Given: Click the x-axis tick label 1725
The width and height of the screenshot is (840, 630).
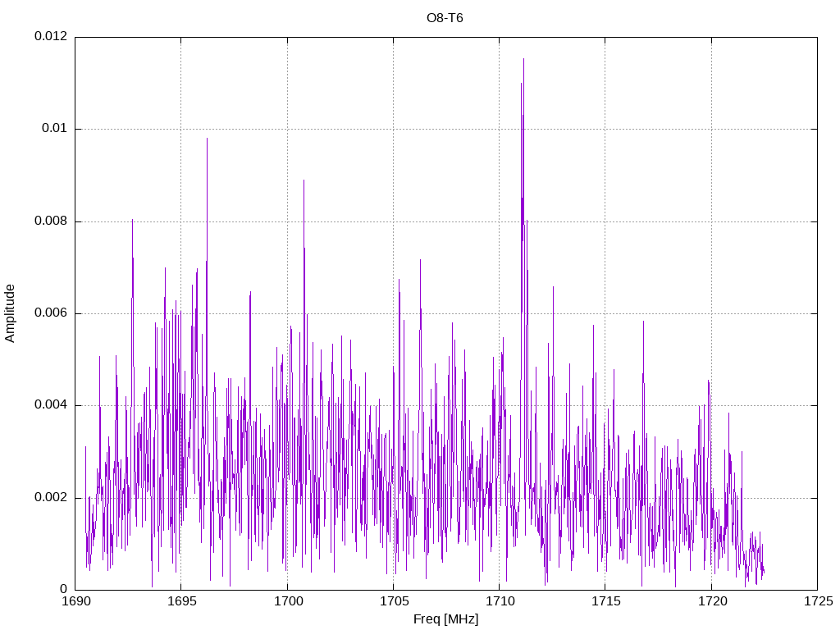Looking at the screenshot, I should point(818,601).
